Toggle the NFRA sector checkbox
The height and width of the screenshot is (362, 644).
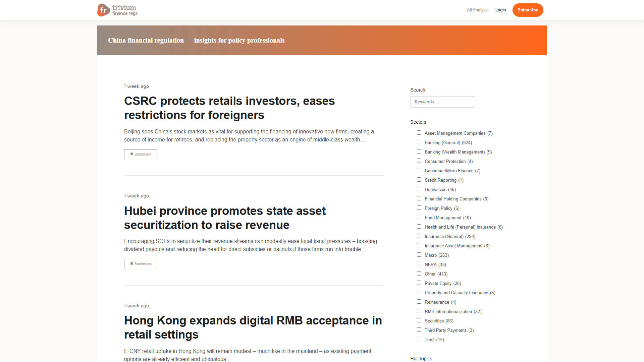tap(419, 264)
